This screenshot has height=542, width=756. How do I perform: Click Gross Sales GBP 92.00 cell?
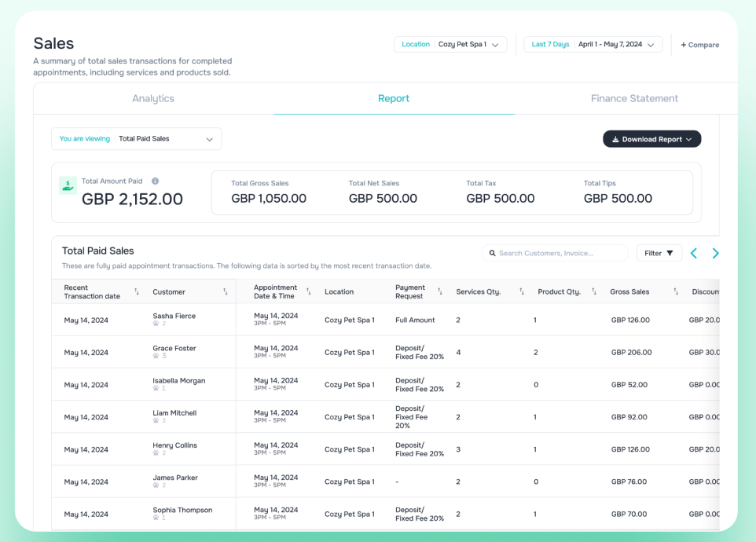[x=629, y=417]
